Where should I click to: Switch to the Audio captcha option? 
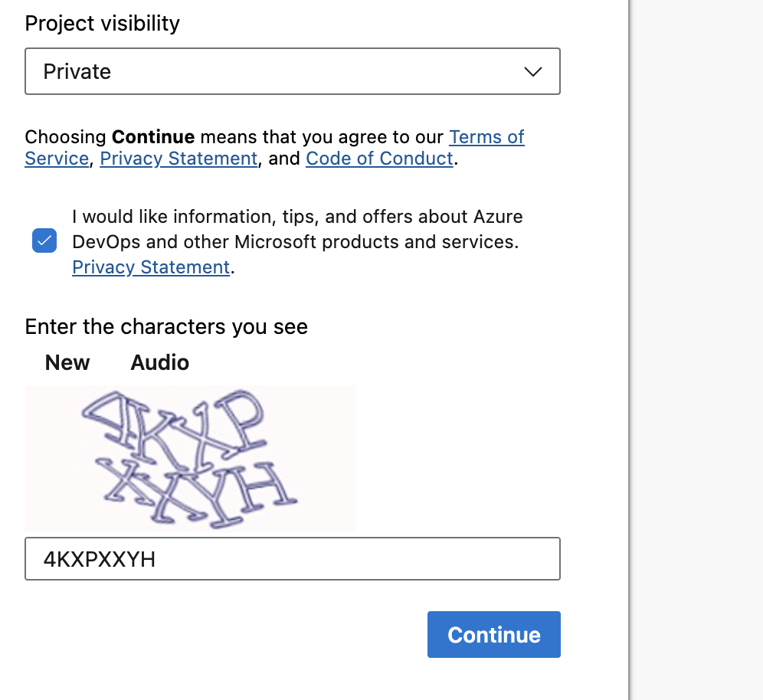pos(160,362)
